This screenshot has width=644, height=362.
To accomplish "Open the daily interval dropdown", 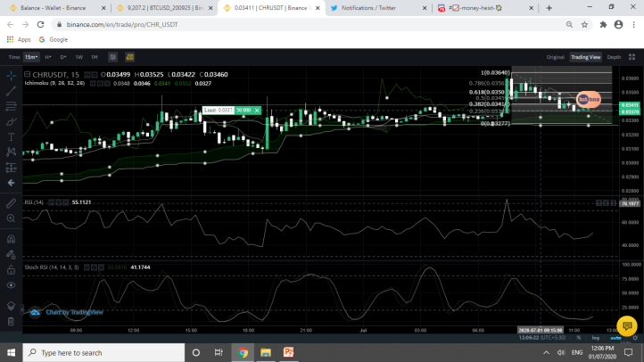I will (x=63, y=57).
